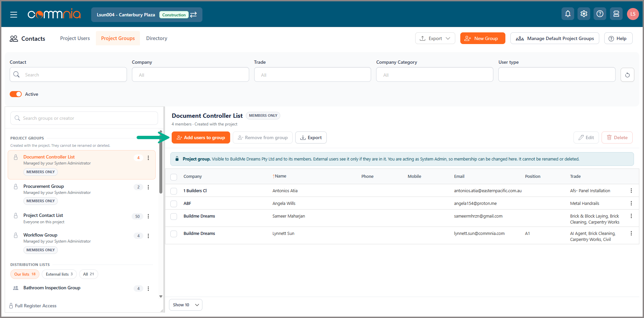The height and width of the screenshot is (318, 644).
Task: Switch project with the swap arrows icon
Action: click(x=193, y=15)
